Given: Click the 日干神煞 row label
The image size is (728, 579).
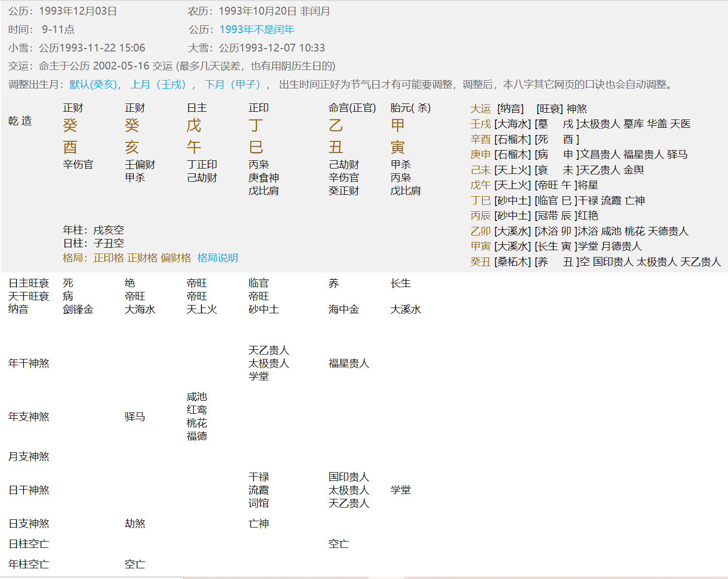Looking at the screenshot, I should click(29, 490).
